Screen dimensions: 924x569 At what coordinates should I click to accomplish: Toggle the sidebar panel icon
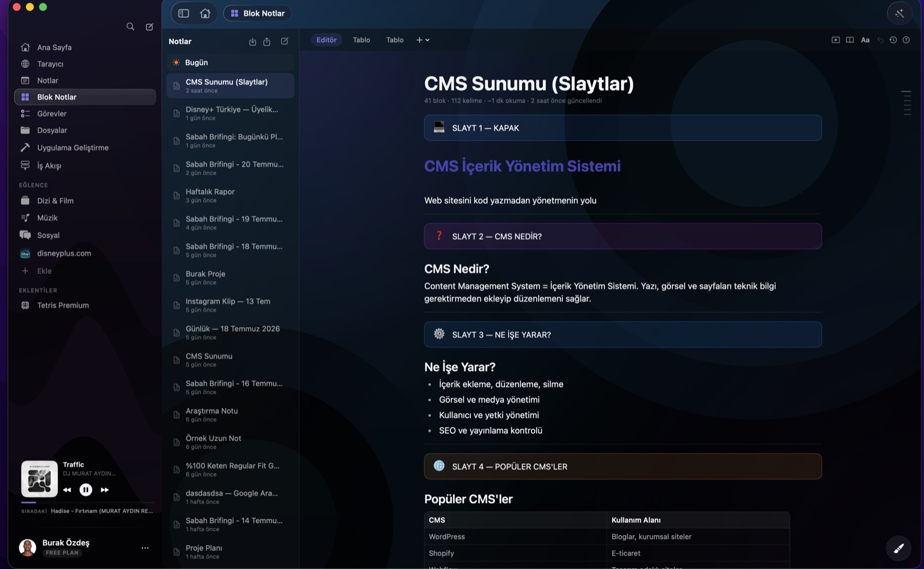point(184,13)
